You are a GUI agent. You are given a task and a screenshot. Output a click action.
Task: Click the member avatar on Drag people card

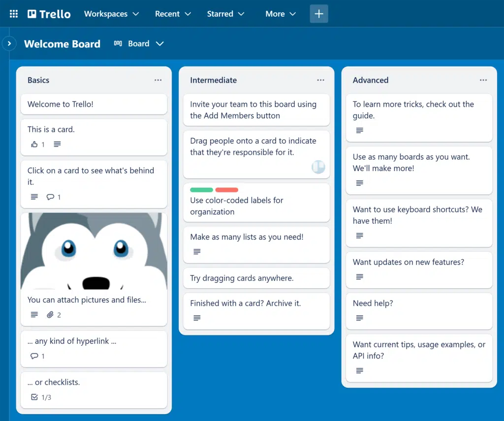point(318,167)
